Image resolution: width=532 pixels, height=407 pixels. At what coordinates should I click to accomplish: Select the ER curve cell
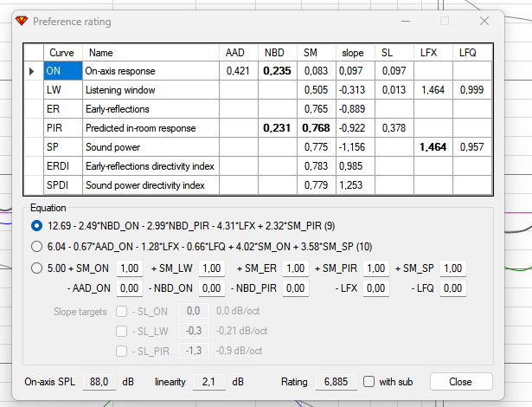tap(63, 109)
